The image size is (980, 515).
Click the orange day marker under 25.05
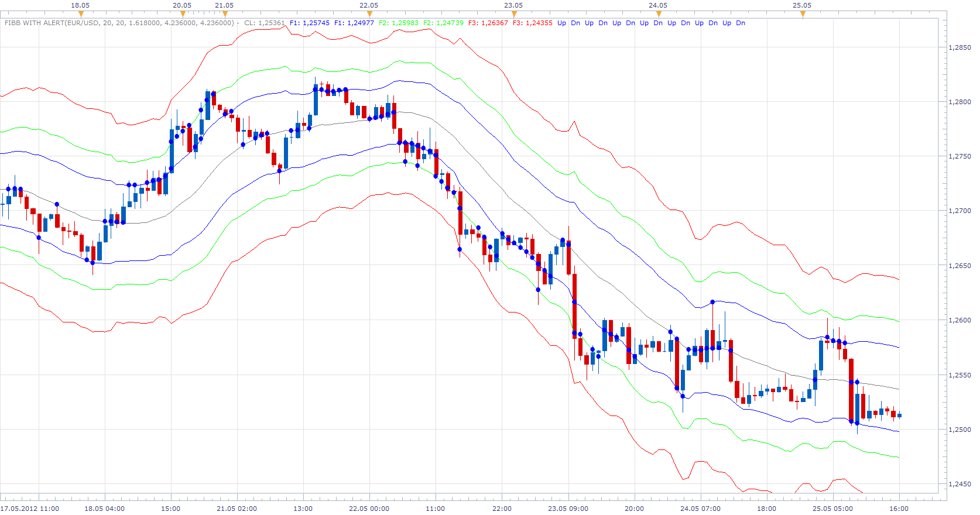click(x=803, y=14)
